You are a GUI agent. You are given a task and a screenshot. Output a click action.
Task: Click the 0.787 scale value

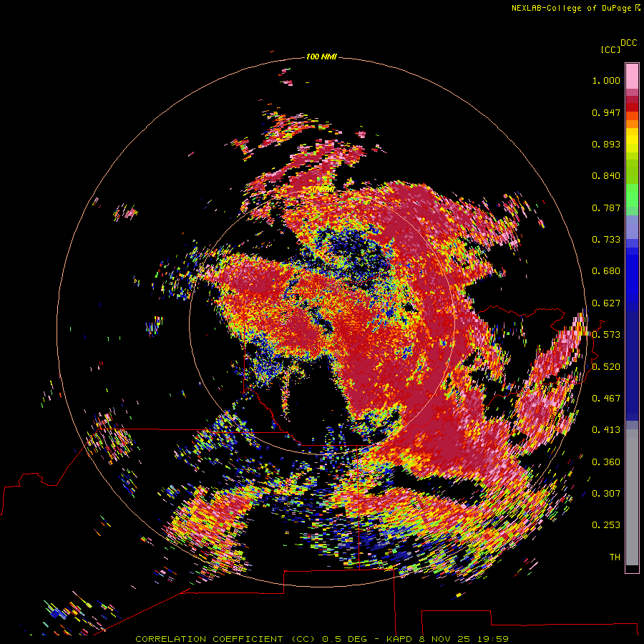tap(606, 208)
